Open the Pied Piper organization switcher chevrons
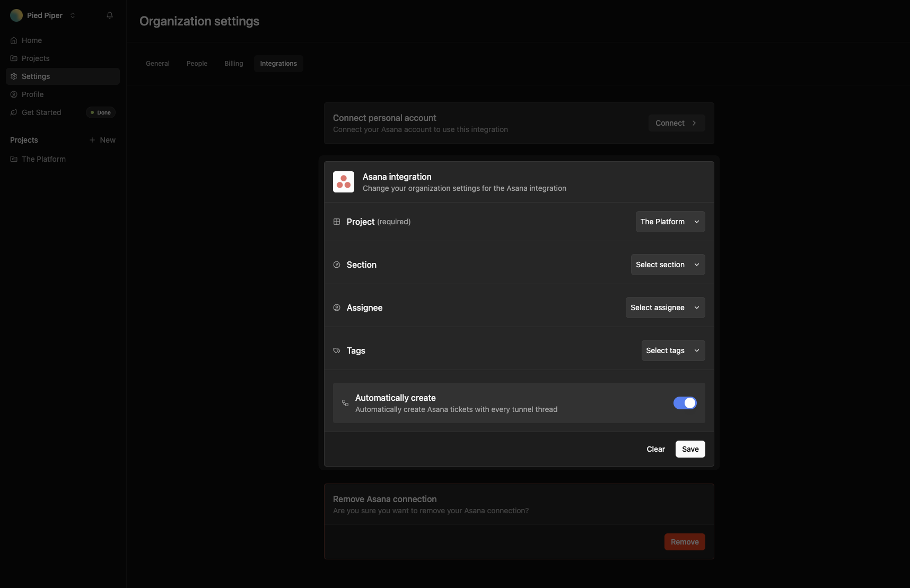Viewport: 910px width, 588px height. click(73, 15)
